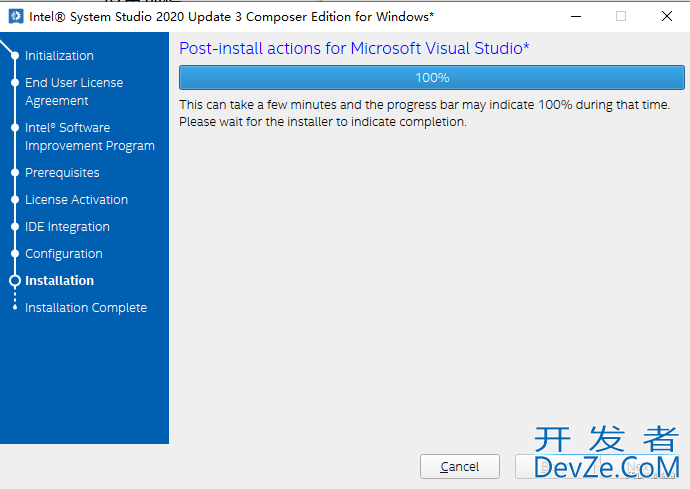
Task: Select the Installation Complete step
Action: click(86, 308)
